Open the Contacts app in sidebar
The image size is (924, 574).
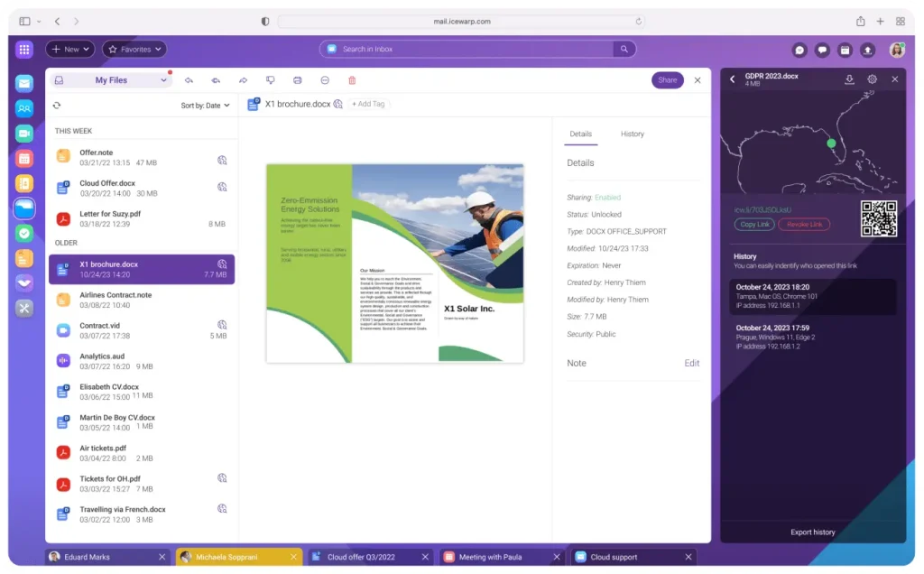(x=24, y=108)
